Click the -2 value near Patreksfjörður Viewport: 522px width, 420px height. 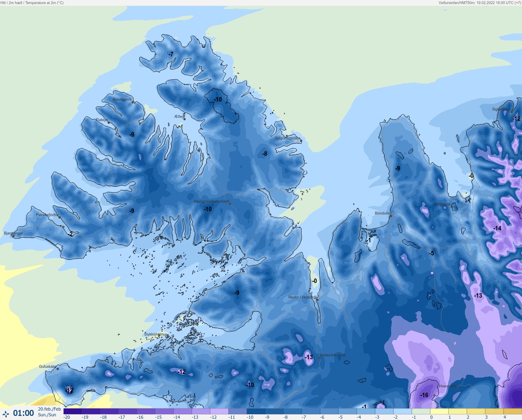71,234
